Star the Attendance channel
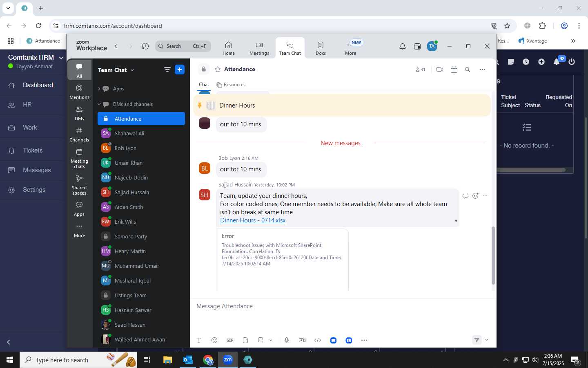Image resolution: width=588 pixels, height=368 pixels. click(218, 69)
